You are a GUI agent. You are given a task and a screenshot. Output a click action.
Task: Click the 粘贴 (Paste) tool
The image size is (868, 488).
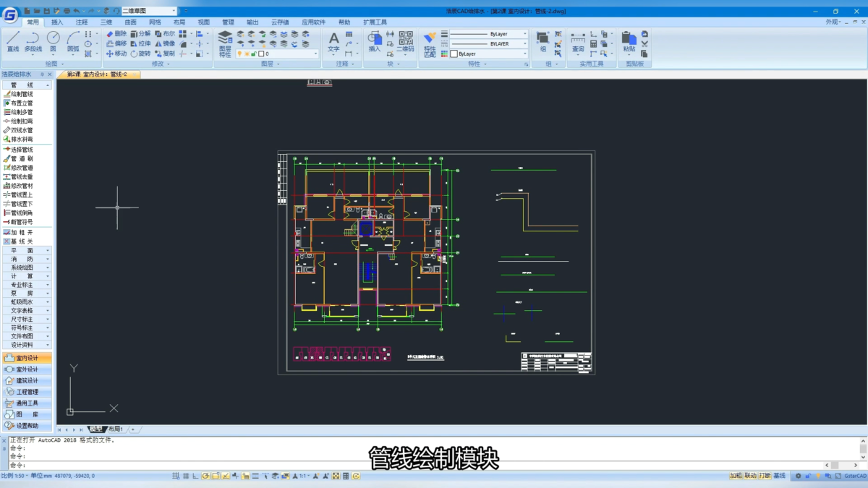tap(629, 43)
